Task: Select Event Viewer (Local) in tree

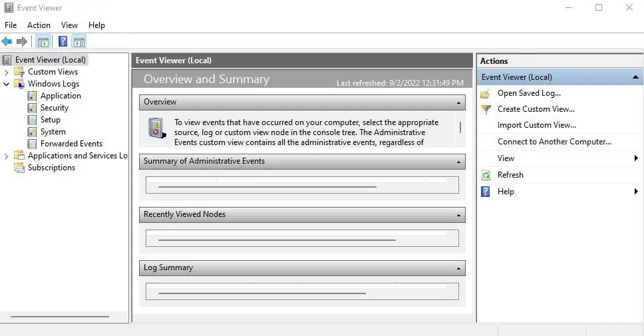Action: pyautogui.click(x=51, y=60)
